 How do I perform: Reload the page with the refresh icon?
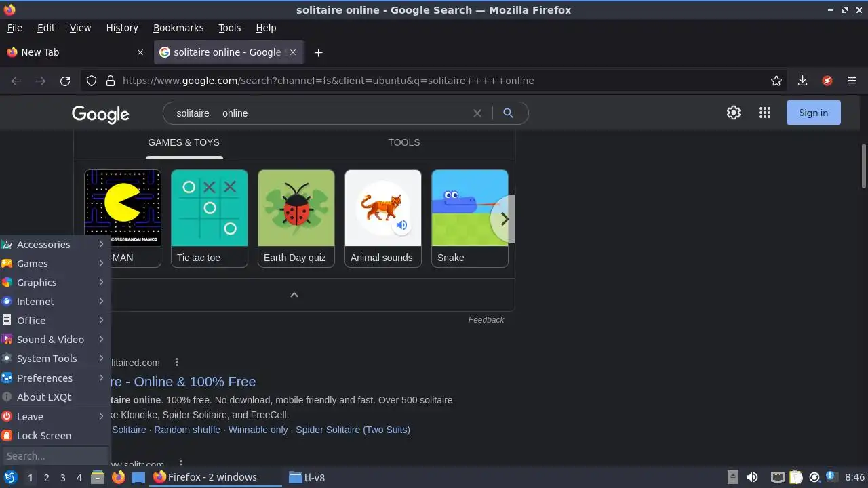click(x=65, y=81)
